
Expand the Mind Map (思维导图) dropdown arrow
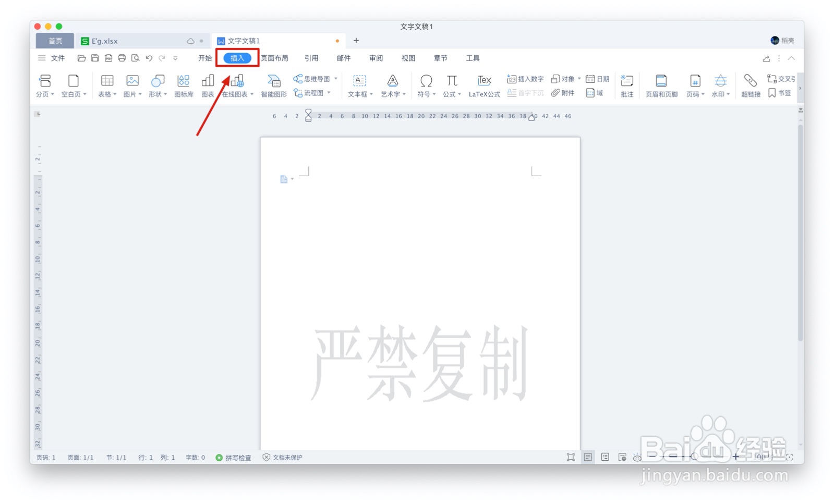[335, 79]
